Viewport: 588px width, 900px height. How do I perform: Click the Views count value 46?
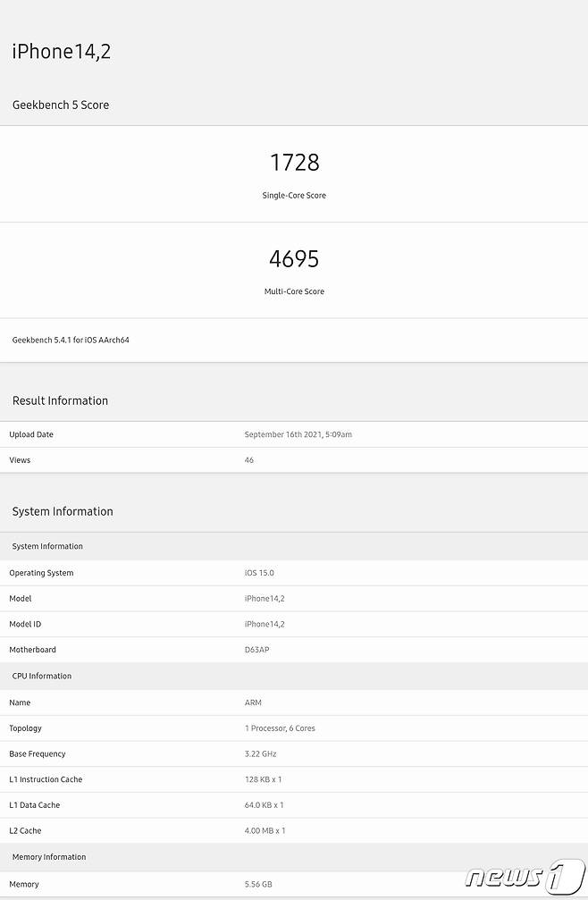pos(249,460)
